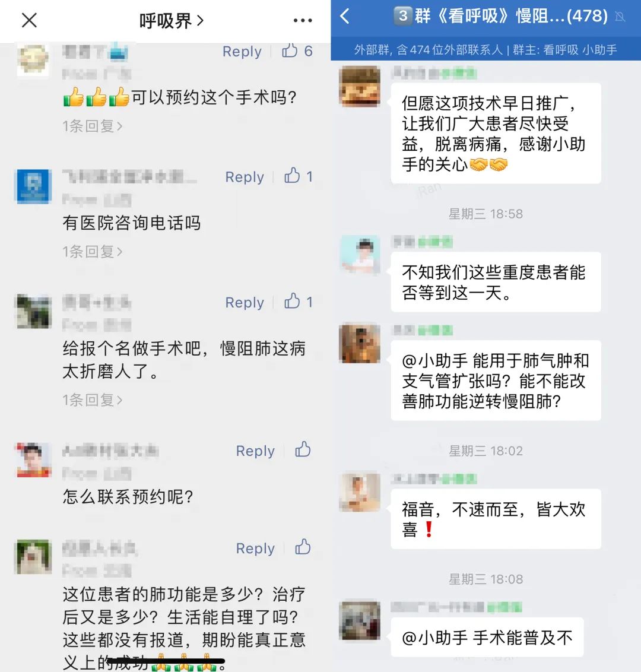
Task: Open the three-dot more options menu
Action: tap(303, 20)
